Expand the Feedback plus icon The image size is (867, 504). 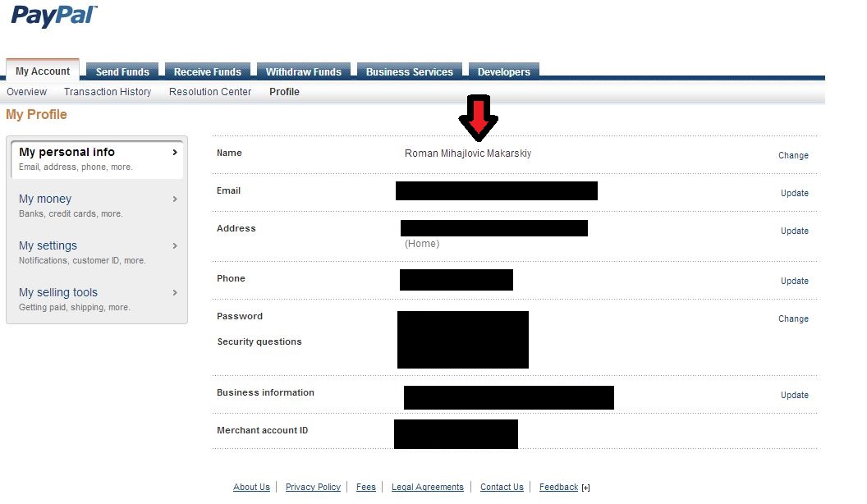pyautogui.click(x=585, y=488)
